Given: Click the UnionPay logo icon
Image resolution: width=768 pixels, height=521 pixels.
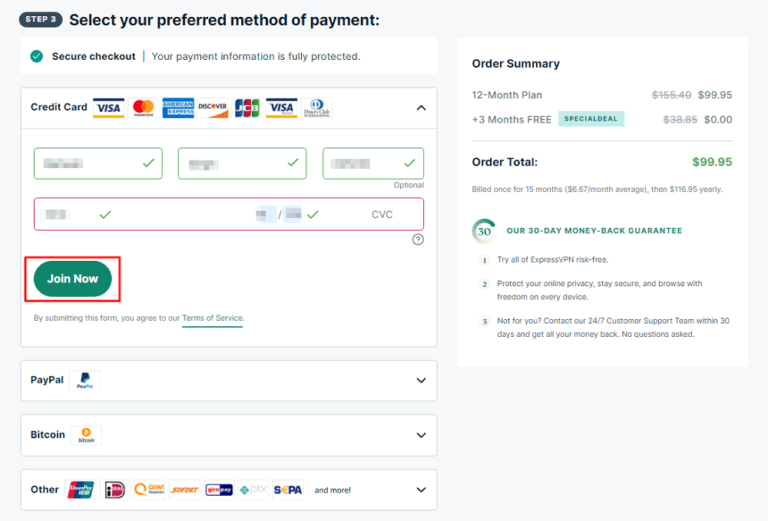Looking at the screenshot, I should point(81,490).
